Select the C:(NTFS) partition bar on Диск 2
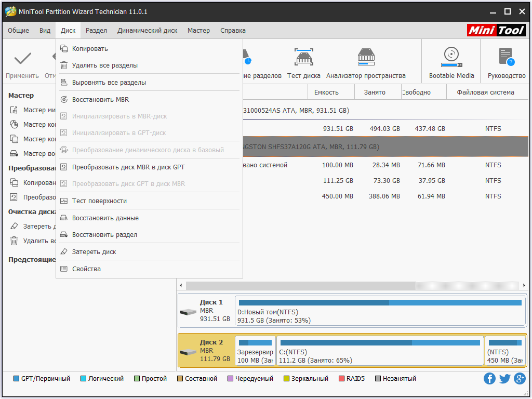This screenshot has height=399, width=532. [380, 351]
